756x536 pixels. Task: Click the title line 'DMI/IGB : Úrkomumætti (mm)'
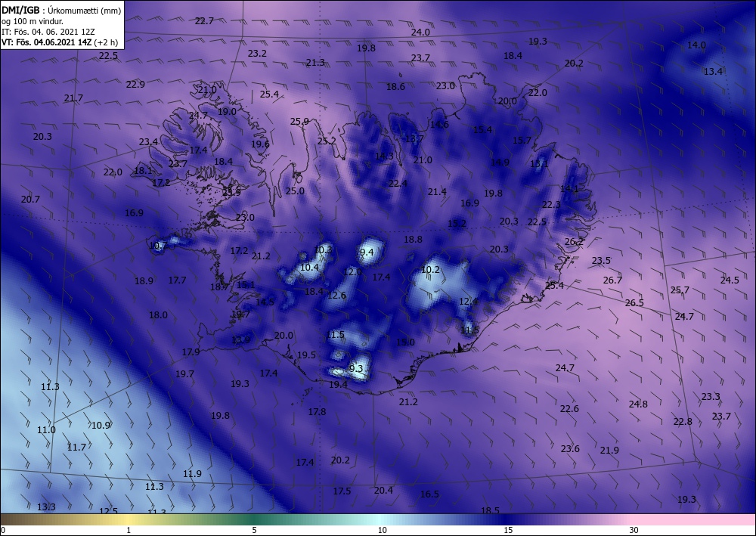click(x=61, y=10)
